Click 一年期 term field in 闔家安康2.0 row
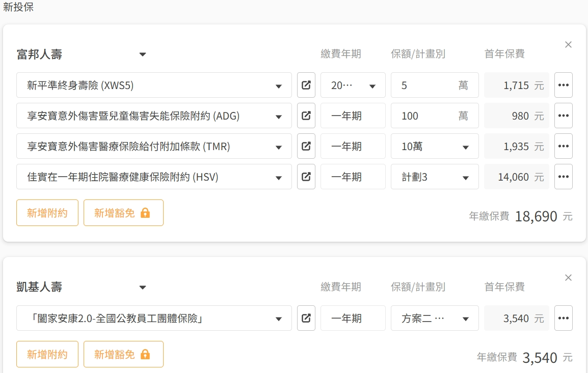 pos(353,318)
